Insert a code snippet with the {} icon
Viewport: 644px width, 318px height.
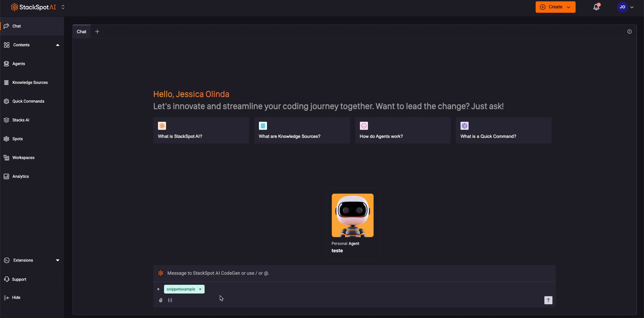pos(170,300)
